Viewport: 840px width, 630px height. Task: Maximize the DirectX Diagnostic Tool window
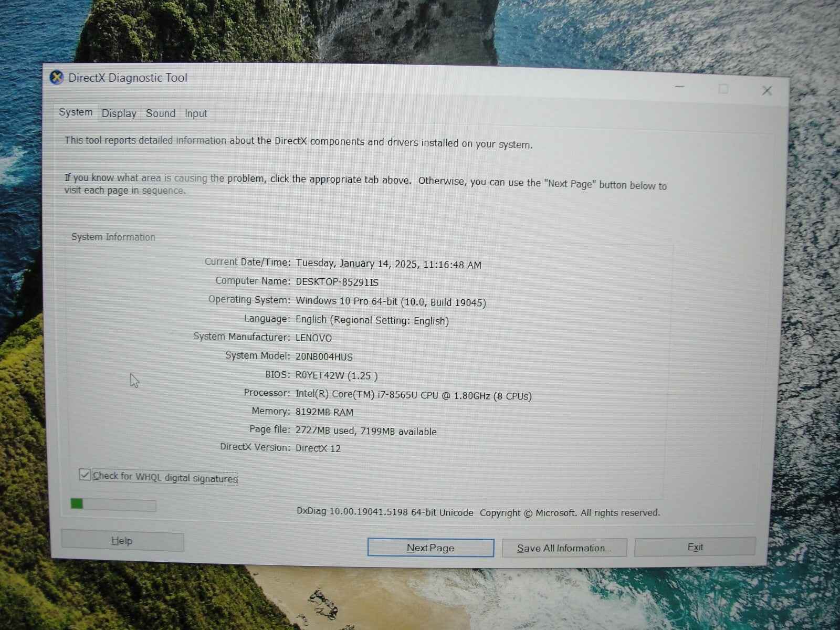(x=723, y=89)
